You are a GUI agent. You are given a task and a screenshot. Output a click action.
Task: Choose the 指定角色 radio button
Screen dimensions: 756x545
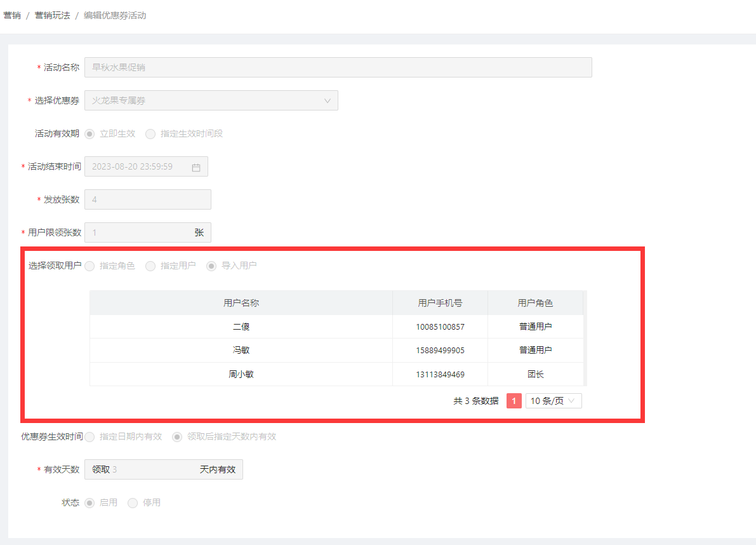pyautogui.click(x=90, y=266)
